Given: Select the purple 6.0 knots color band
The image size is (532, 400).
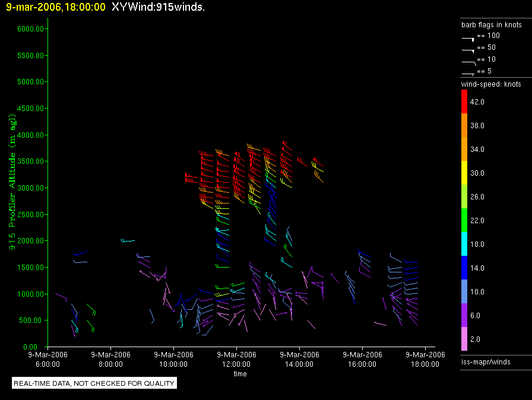Looking at the screenshot, I should 464,315.
